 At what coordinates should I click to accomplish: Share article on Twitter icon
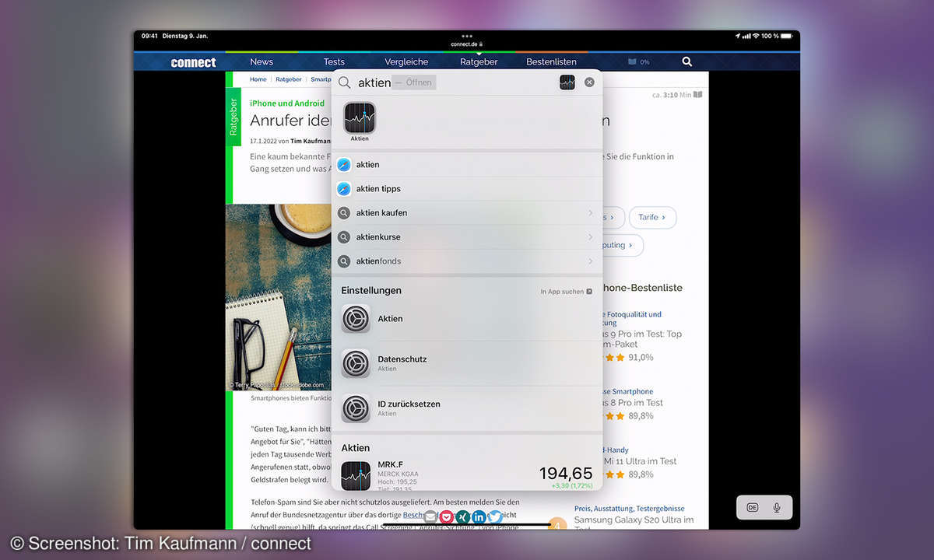(x=495, y=516)
